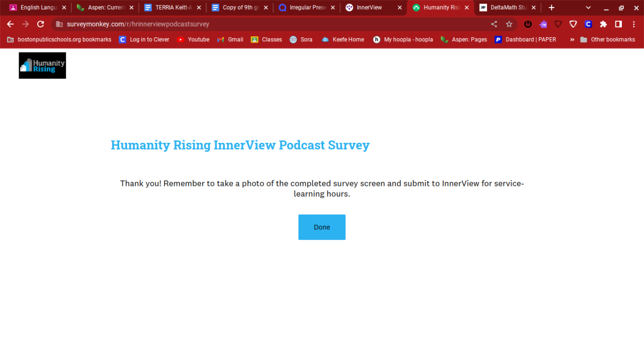Viewport: 644px width, 362px height.
Task: Click the black power-button extension icon
Action: pos(528,24)
